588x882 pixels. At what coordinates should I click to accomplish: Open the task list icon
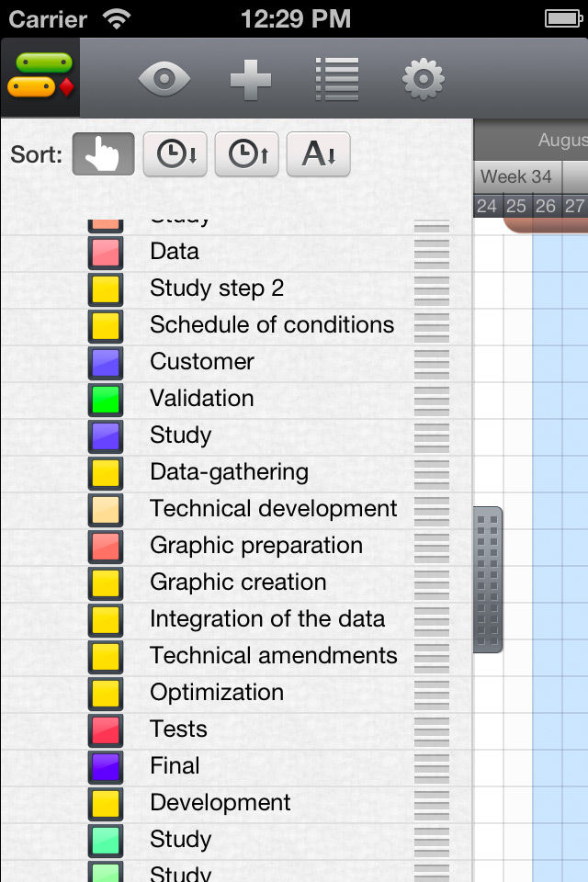pos(336,79)
